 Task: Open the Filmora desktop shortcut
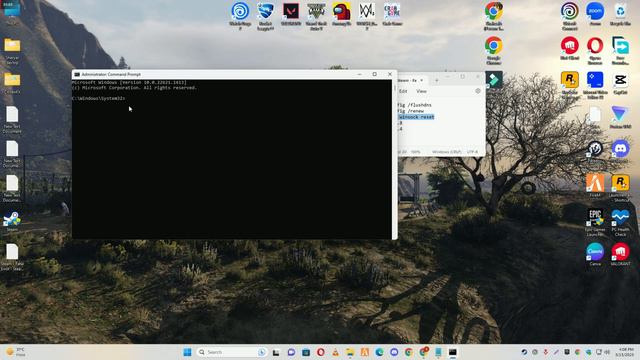click(494, 79)
